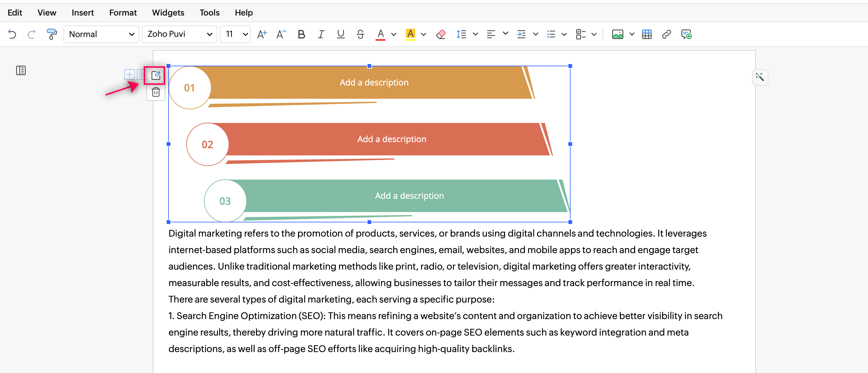The image size is (868, 373).
Task: Click the edit diagram pencil icon
Action: coord(156,75)
